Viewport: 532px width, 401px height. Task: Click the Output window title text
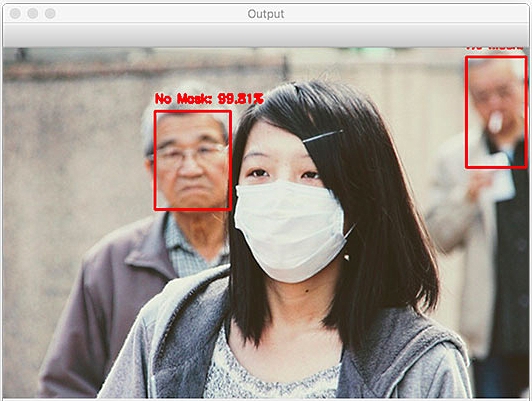pyautogui.click(x=266, y=14)
